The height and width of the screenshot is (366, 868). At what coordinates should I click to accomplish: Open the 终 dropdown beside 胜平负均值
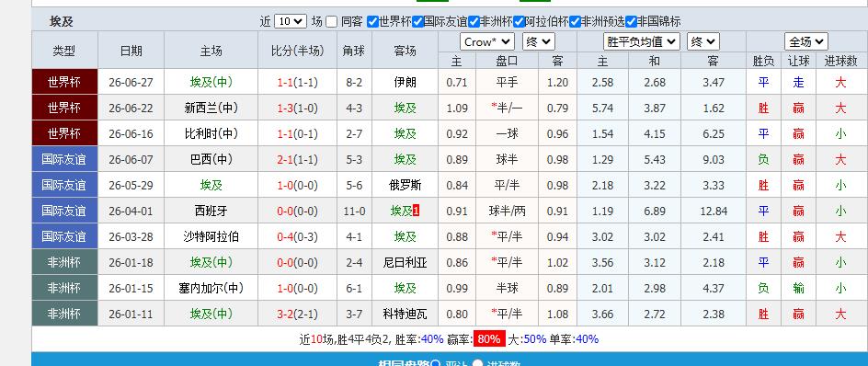coord(703,41)
